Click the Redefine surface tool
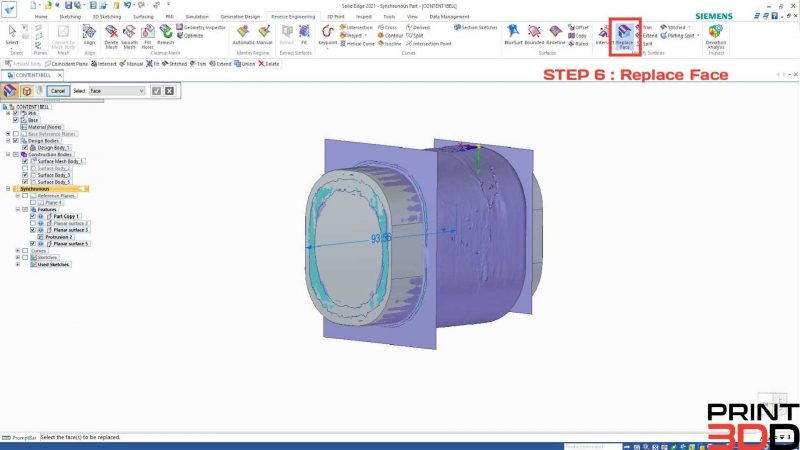800x450 pixels. pyautogui.click(x=556, y=35)
